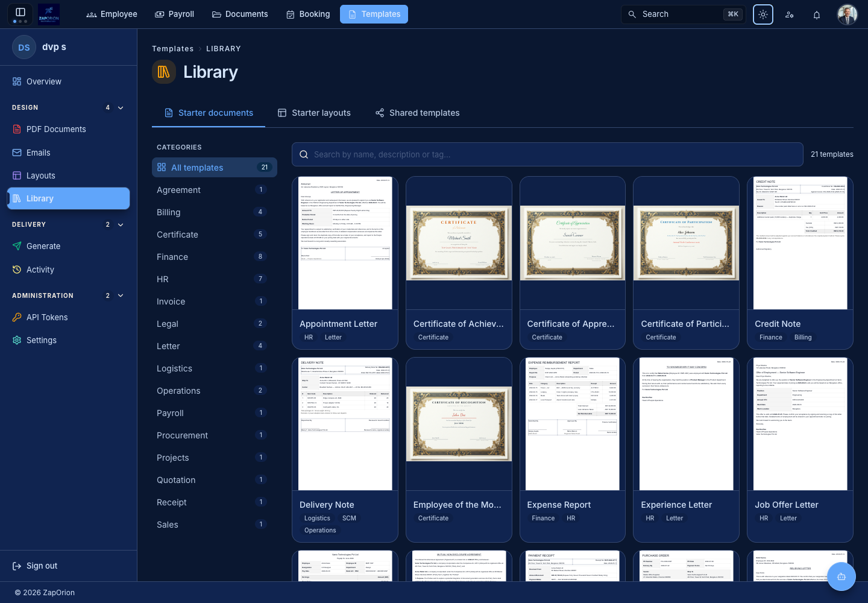Open Employee of the Month template
This screenshot has width=868, height=603.
click(x=459, y=450)
